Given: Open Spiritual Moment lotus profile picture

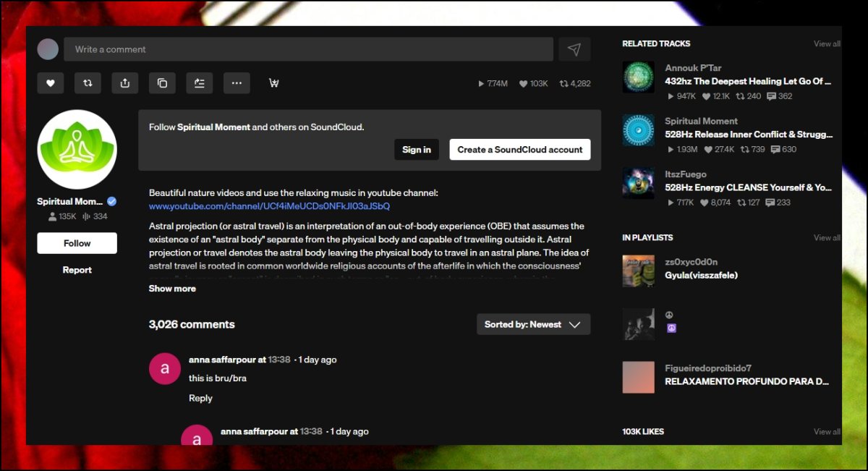Looking at the screenshot, I should [x=77, y=150].
